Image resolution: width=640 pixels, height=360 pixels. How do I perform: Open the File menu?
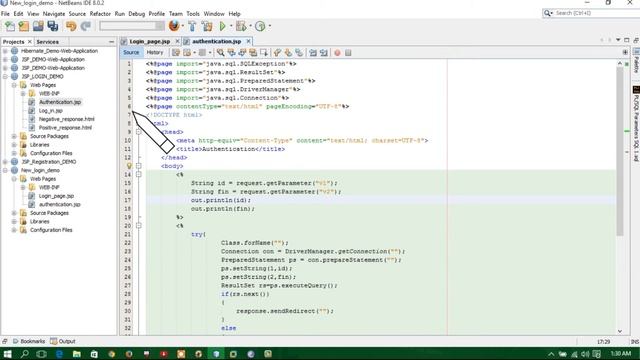click(x=5, y=14)
